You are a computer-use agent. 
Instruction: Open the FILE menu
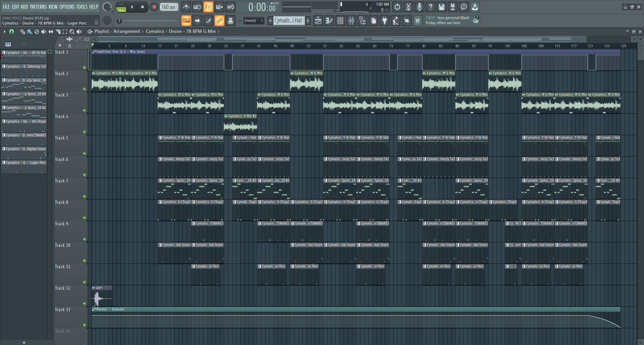[6, 7]
